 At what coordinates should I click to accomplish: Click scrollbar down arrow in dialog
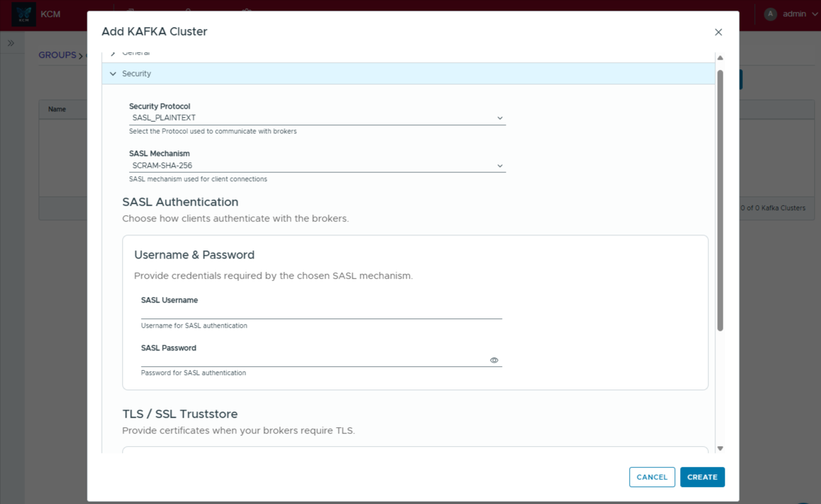point(720,449)
